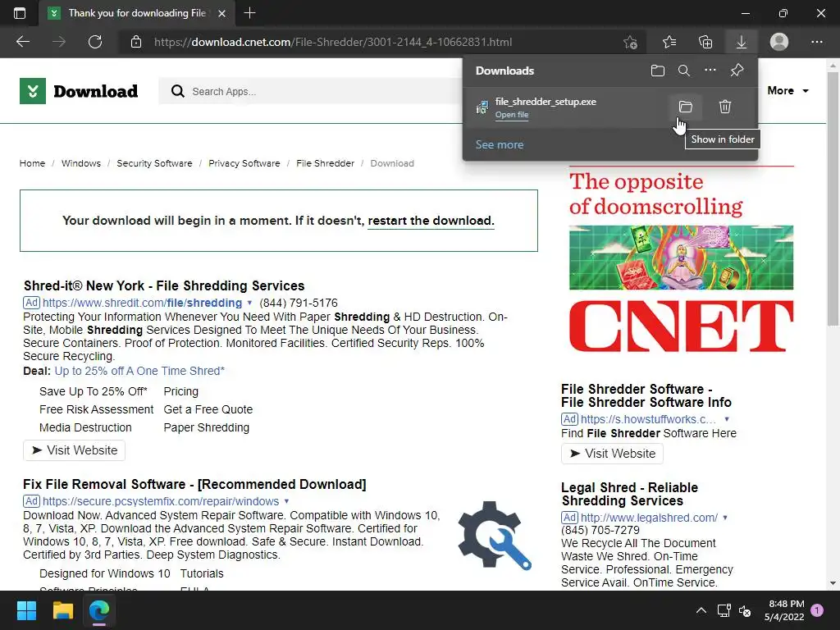Expand pcsystemfix.com ad dropdown arrow
This screenshot has width=840, height=630.
pos(286,501)
